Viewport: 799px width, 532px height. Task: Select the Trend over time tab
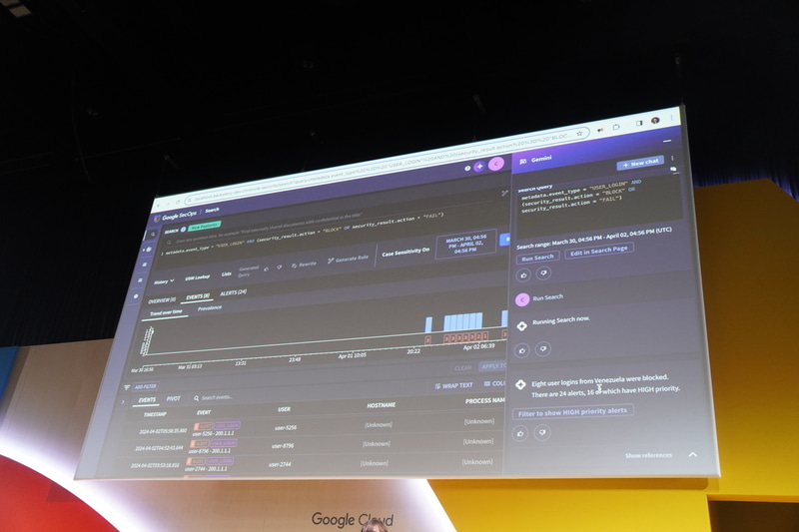(x=166, y=312)
